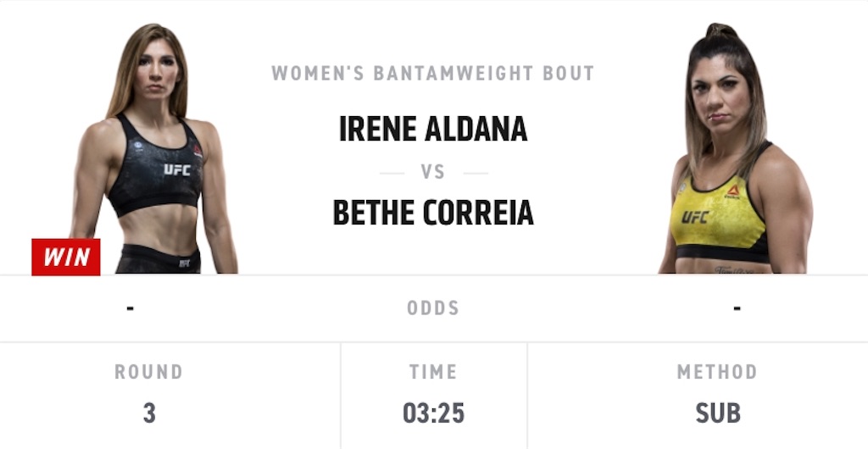The image size is (868, 449).
Task: Click the Bethe Correia name link
Action: click(433, 213)
